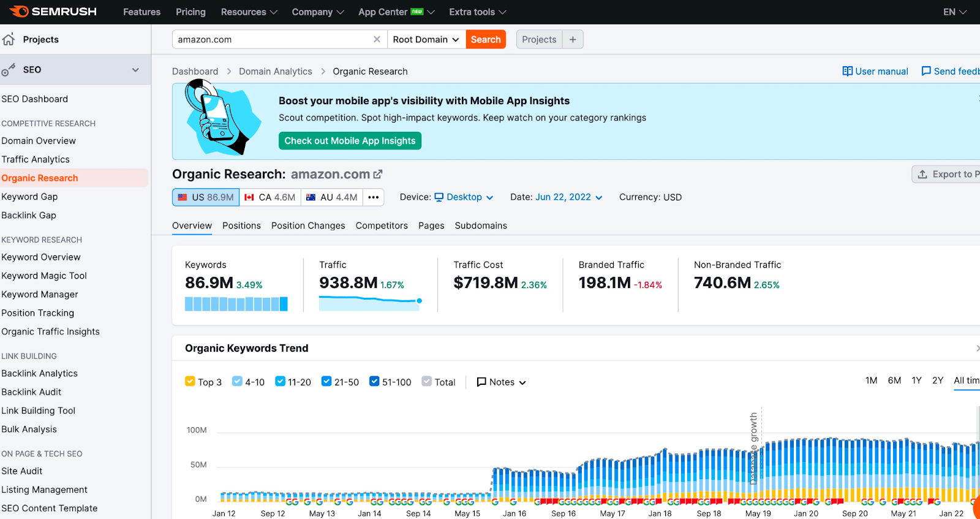Open the Root Domain dropdown
980x519 pixels.
tap(426, 39)
